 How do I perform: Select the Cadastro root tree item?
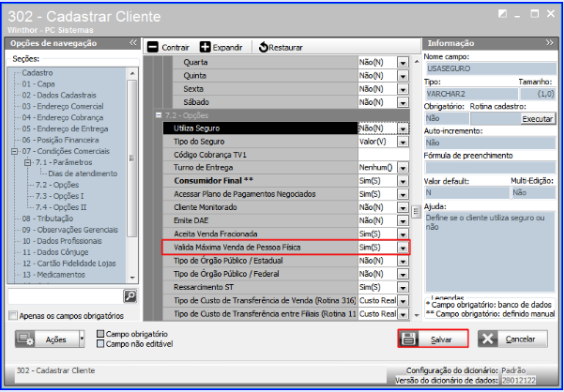tap(38, 73)
